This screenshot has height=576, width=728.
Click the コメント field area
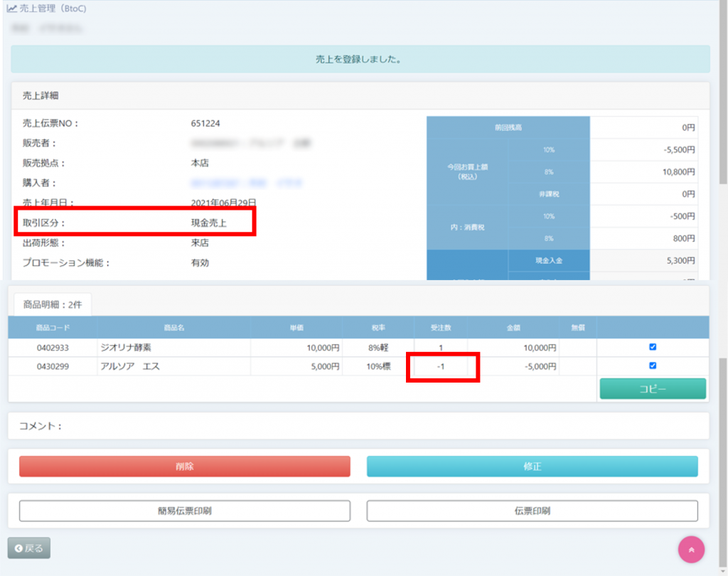tap(359, 426)
